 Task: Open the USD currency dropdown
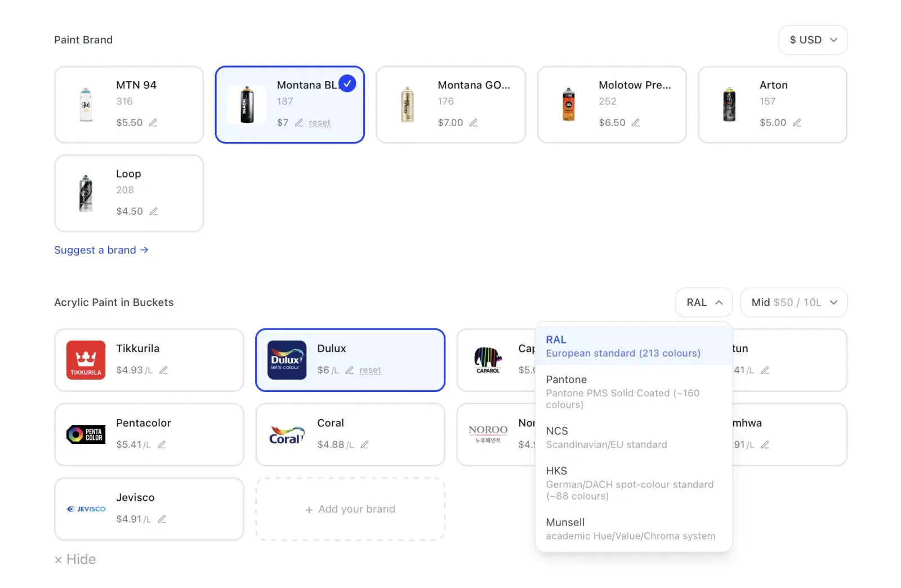point(813,40)
